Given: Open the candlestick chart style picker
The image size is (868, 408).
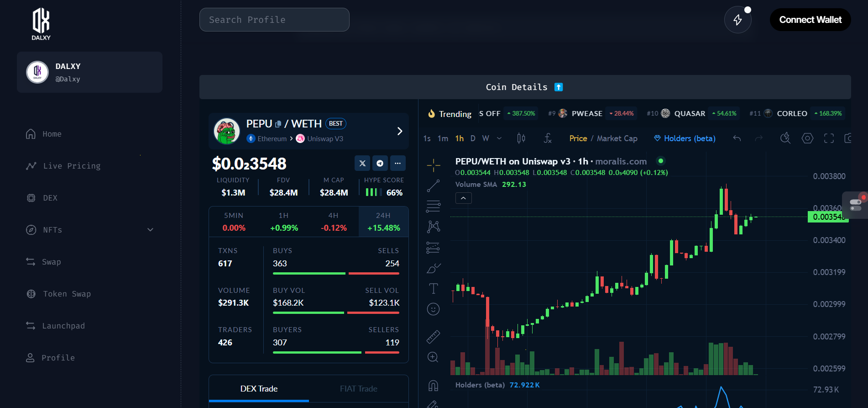Looking at the screenshot, I should pyautogui.click(x=521, y=138).
